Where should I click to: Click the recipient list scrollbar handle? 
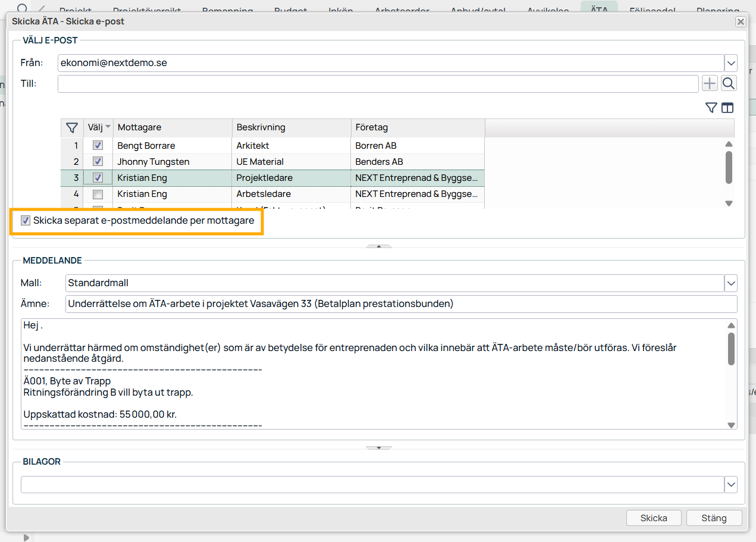pos(729,167)
